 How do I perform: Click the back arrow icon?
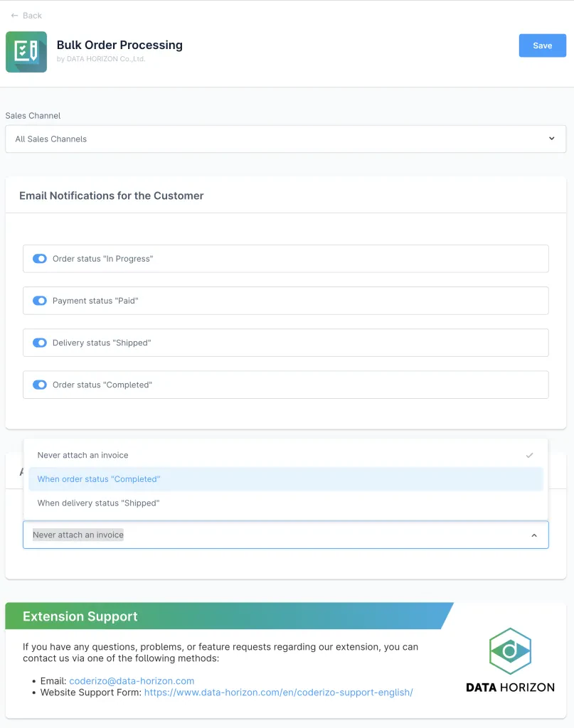click(14, 16)
